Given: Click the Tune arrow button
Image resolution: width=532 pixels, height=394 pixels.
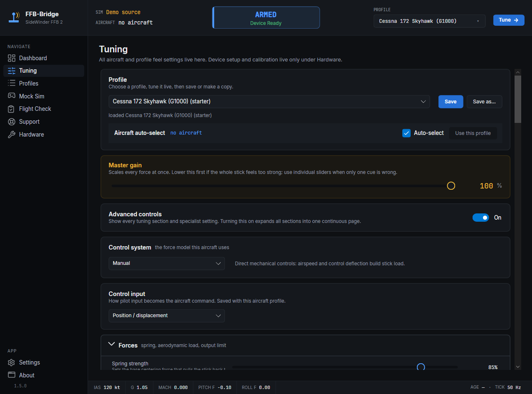Looking at the screenshot, I should (x=509, y=20).
